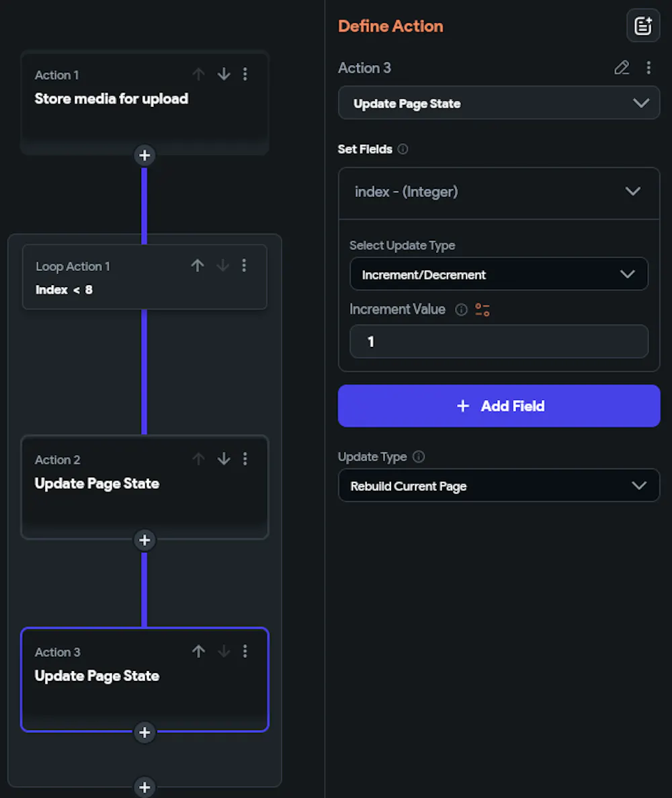Select the Action 2 Update Page State card
Image resolution: width=672 pixels, height=798 pixels.
click(x=144, y=487)
